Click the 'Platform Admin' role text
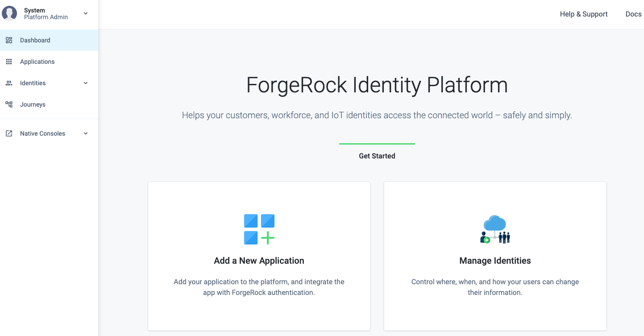Screen dimensions: 644x336 point(46,17)
